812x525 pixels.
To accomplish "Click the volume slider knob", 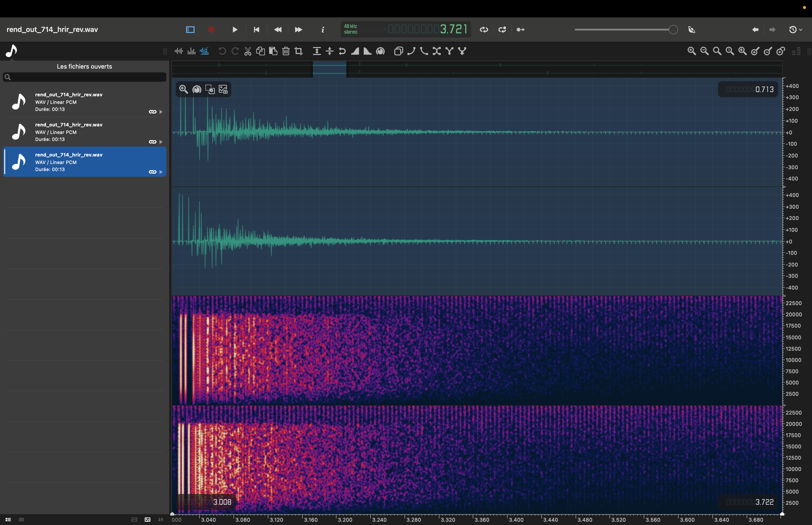I will [x=673, y=30].
